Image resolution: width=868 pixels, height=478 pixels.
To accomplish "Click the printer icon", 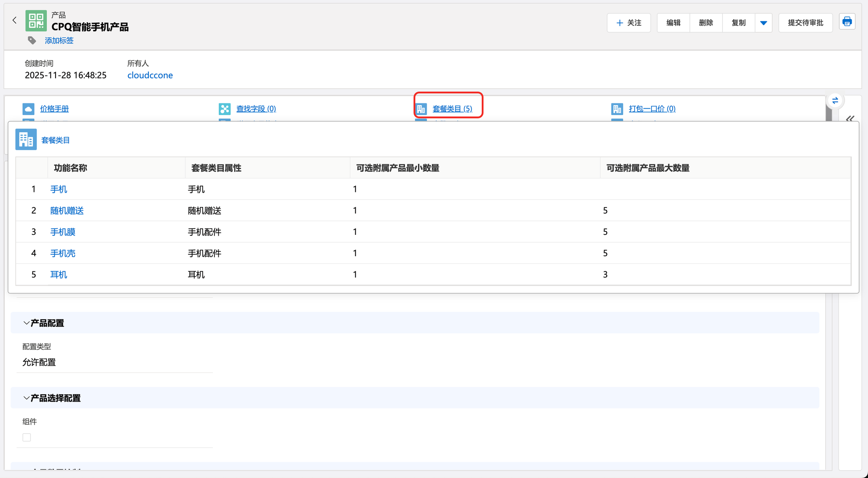I will pos(847,22).
